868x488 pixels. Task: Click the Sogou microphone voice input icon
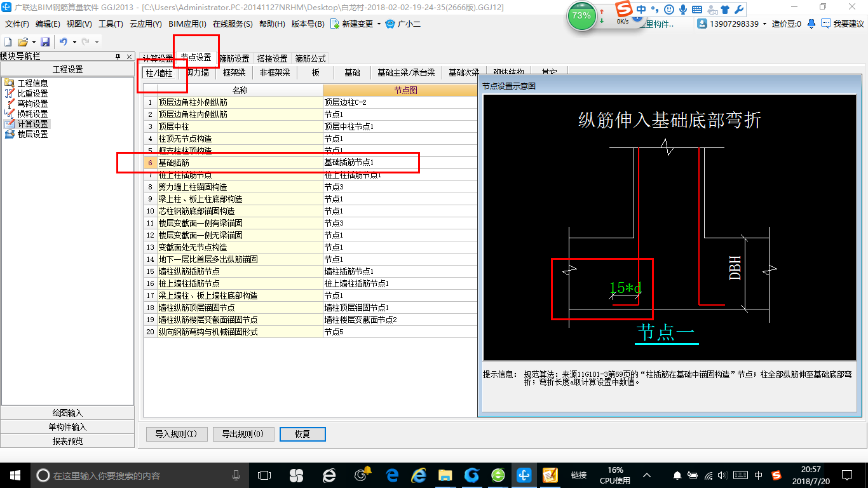[683, 10]
